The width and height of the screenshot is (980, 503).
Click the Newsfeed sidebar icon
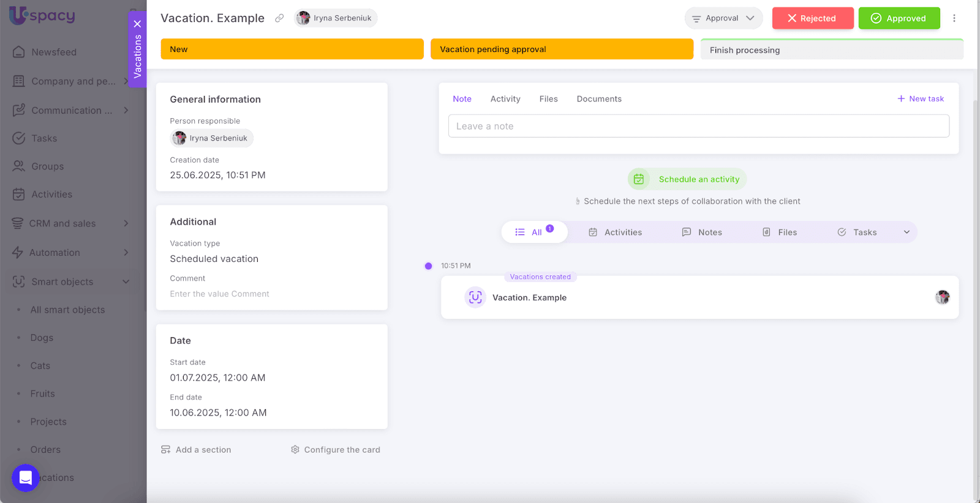[19, 52]
